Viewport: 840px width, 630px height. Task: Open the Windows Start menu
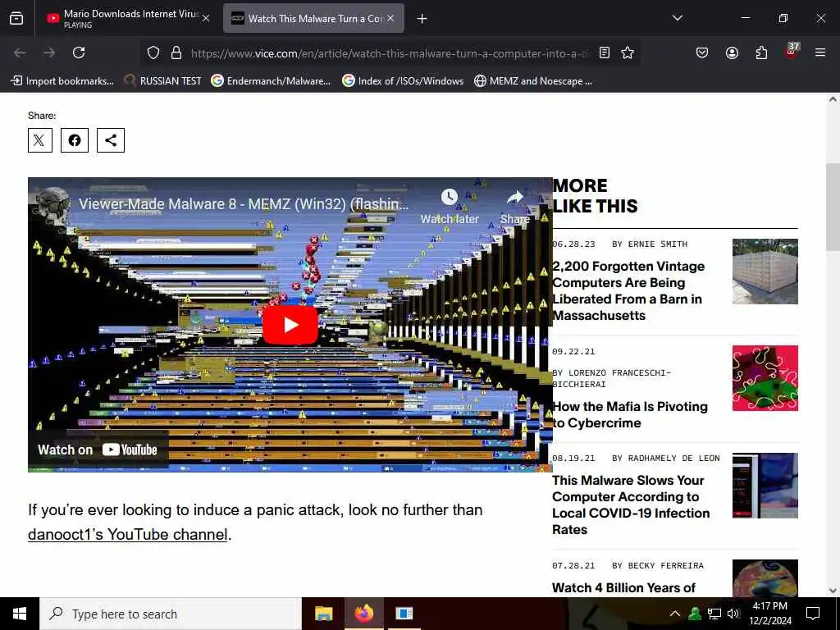pyautogui.click(x=20, y=614)
